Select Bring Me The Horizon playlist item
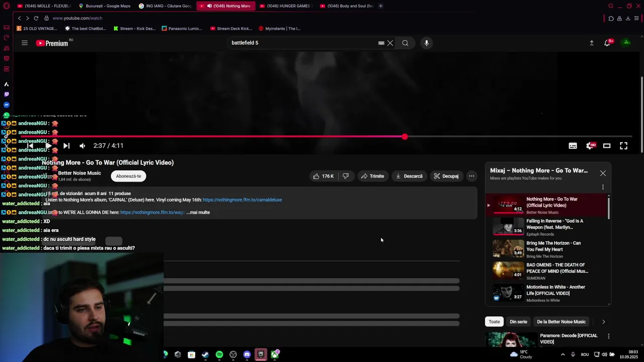Image resolution: width=644 pixels, height=362 pixels. tap(546, 249)
